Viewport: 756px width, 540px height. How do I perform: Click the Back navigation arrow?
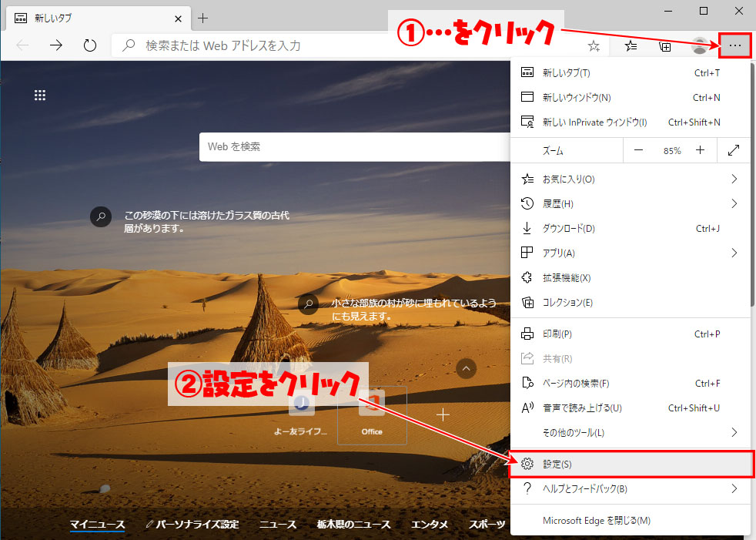click(22, 45)
